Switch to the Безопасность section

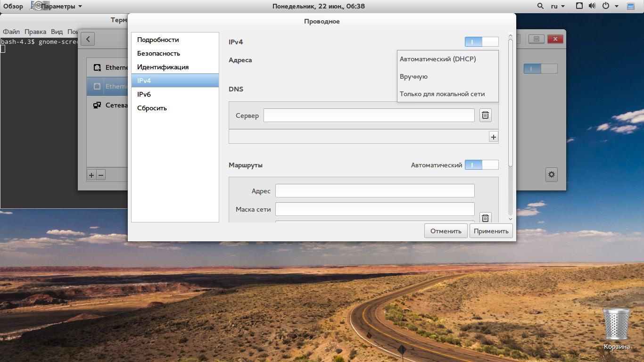[x=175, y=53]
